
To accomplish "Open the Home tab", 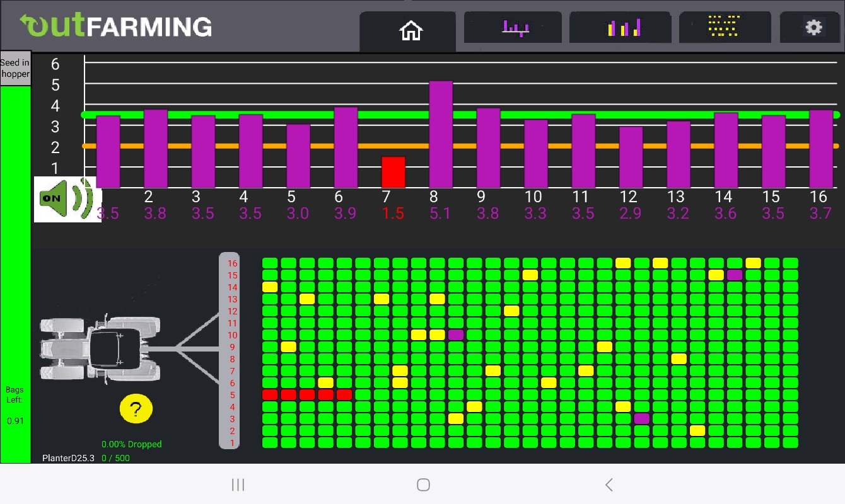I will (410, 30).
